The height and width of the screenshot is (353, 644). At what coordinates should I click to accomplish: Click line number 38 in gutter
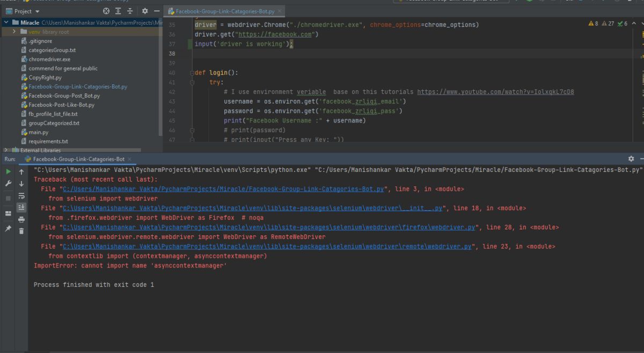[172, 54]
